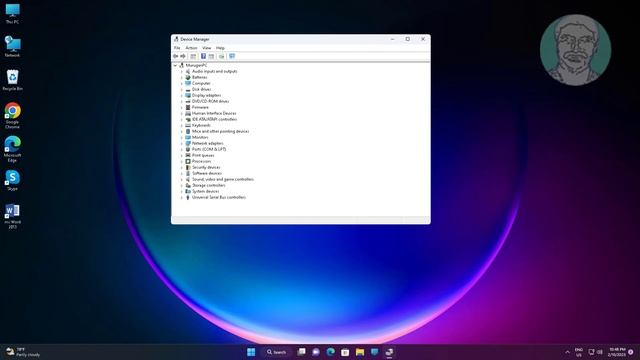The height and width of the screenshot is (360, 640).
Task: Select the MS Word 2013 desktop shortcut
Action: click(12, 216)
